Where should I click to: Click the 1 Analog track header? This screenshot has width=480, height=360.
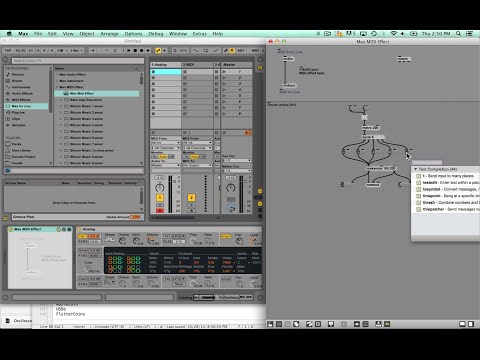click(166, 65)
